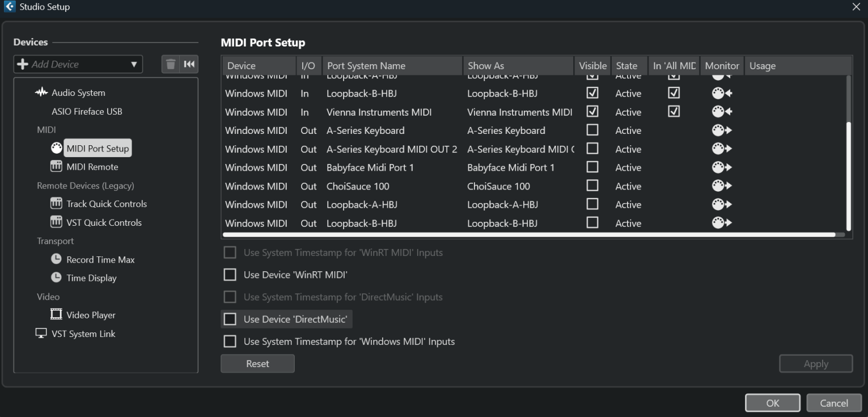The height and width of the screenshot is (417, 868).
Task: Open MIDI Remote via its keyboard icon
Action: point(56,167)
